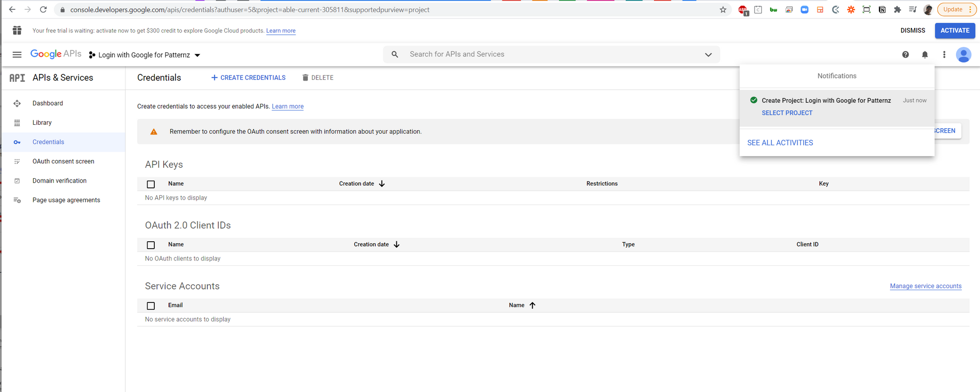Click 'No API keys to display' text
The height and width of the screenshot is (392, 980).
point(176,198)
